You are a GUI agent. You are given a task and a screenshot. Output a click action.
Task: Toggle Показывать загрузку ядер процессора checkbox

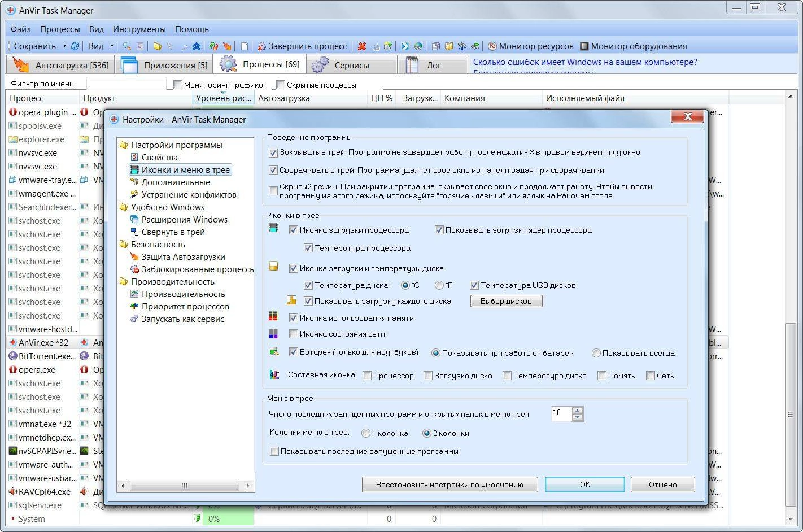[x=439, y=230]
